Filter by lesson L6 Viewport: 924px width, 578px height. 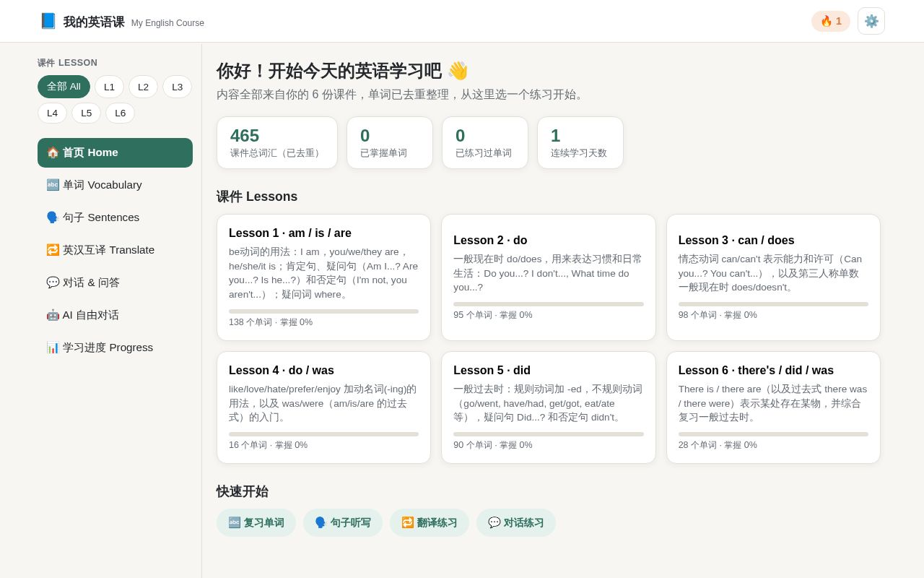click(x=120, y=113)
